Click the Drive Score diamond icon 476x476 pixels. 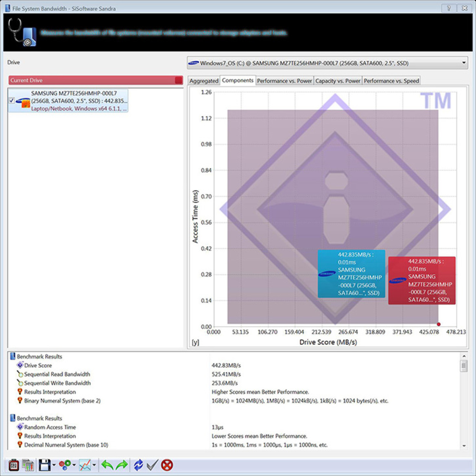pyautogui.click(x=20, y=365)
